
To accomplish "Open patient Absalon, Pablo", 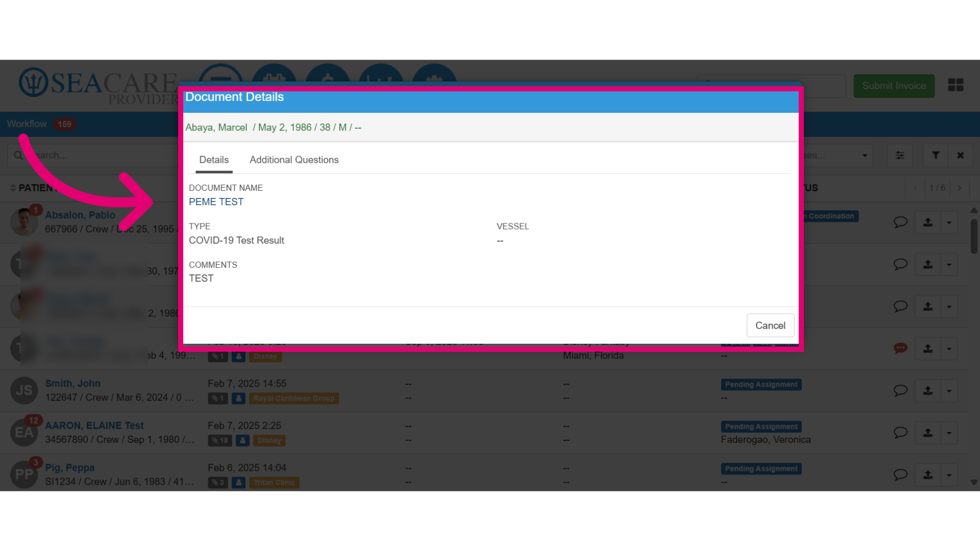I will coord(80,215).
